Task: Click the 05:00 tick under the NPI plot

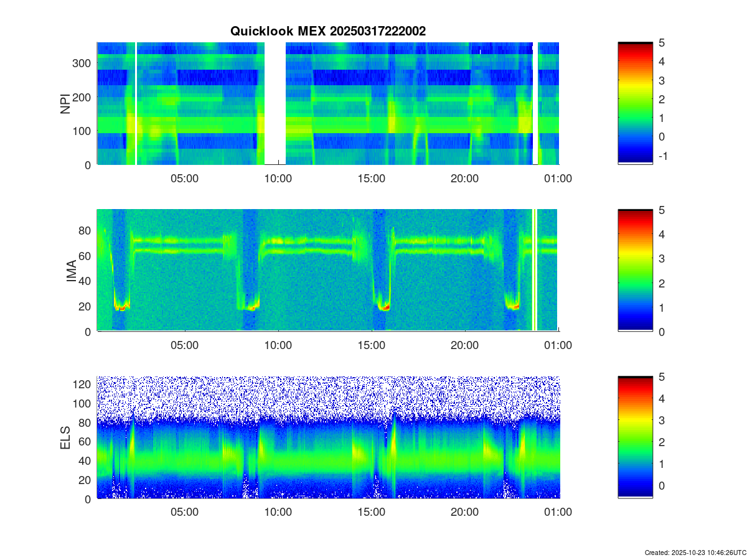Action: (x=184, y=179)
